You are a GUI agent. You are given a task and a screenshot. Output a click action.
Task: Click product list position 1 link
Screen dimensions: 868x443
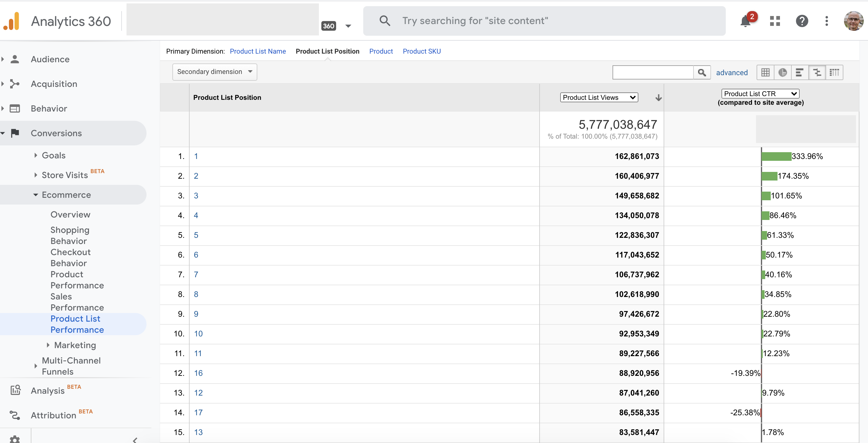196,156
